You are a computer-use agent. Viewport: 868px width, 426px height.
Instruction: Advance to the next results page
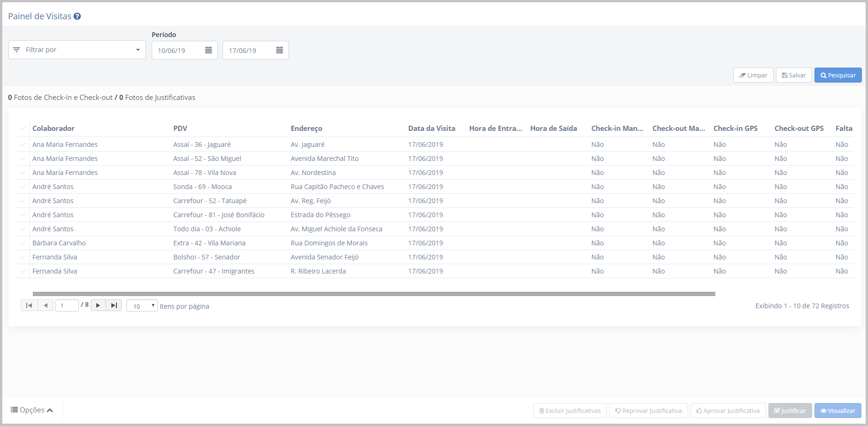tap(98, 305)
